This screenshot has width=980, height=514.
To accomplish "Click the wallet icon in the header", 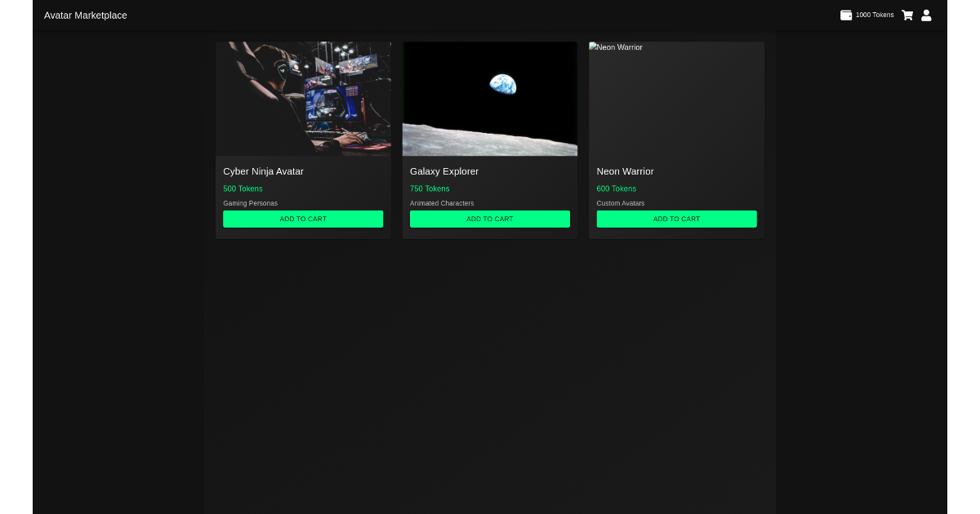I will pos(846,15).
